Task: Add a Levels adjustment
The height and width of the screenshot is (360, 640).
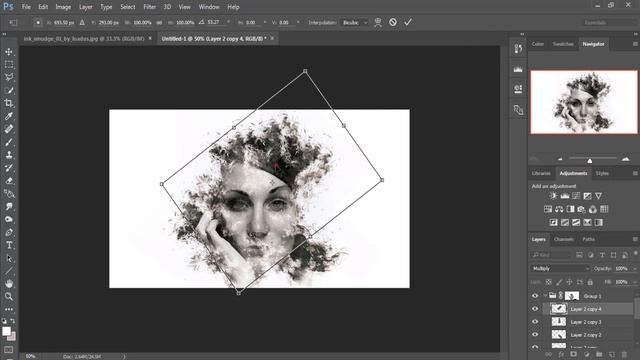Action: [x=564, y=196]
